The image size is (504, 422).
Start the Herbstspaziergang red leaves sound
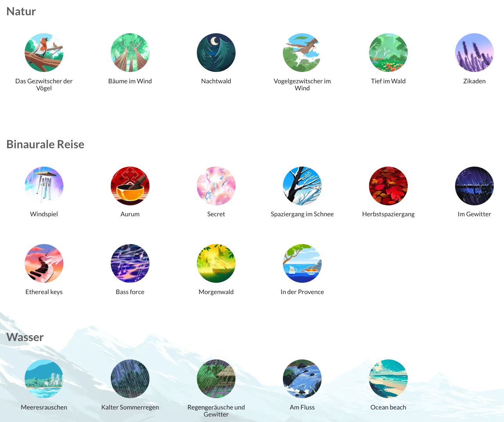(x=388, y=186)
